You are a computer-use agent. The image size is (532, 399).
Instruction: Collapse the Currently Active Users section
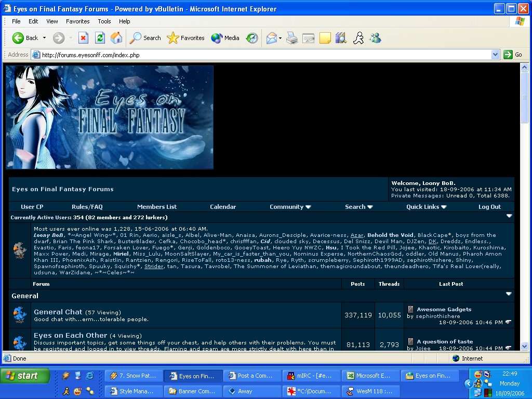(509, 216)
